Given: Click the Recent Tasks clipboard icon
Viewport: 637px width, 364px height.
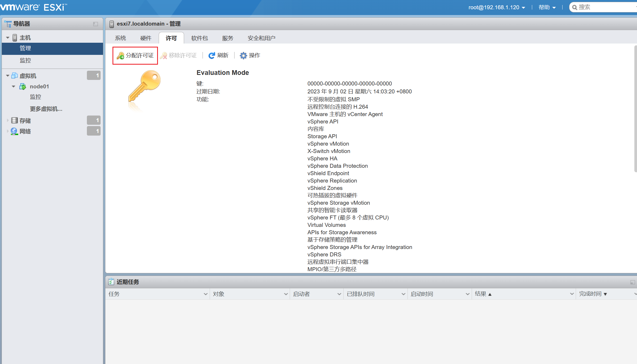Looking at the screenshot, I should (111, 282).
